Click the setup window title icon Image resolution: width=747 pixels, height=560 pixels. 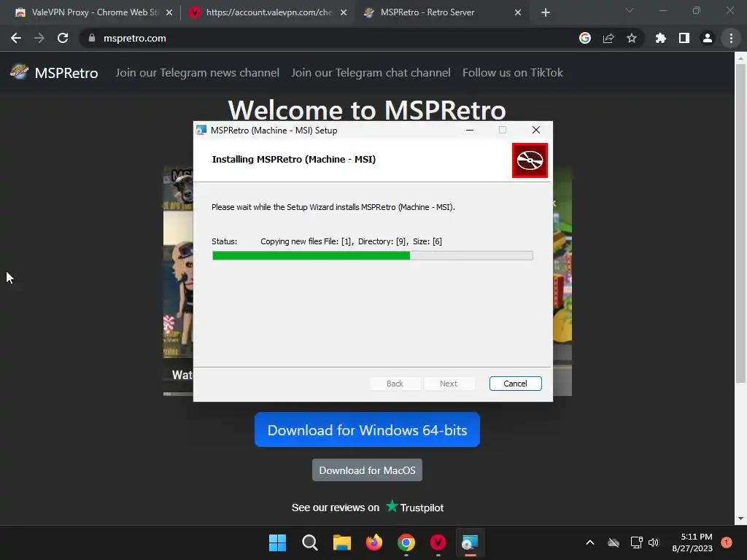click(x=201, y=130)
